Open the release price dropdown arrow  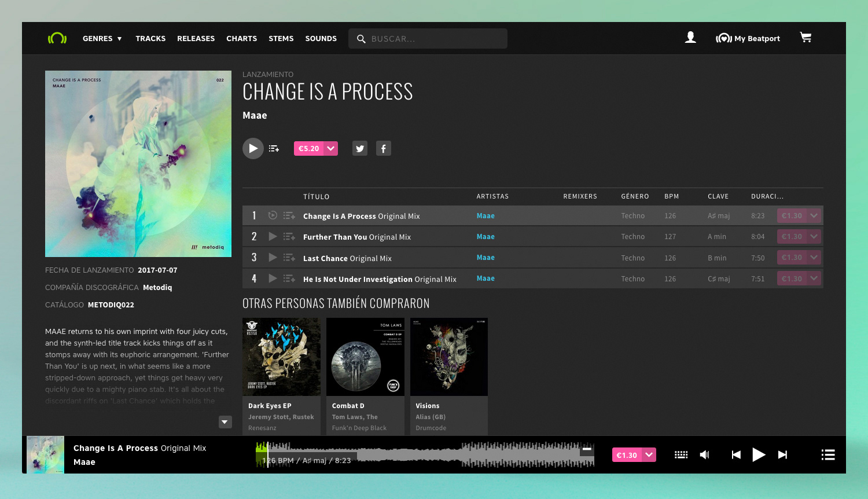click(x=331, y=149)
